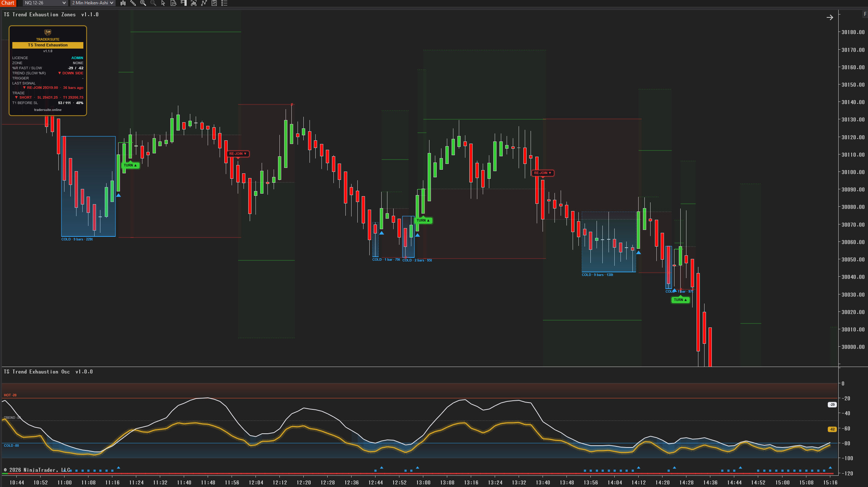868x487 pixels.
Task: Click the yellow -62 oscillator value tag
Action: pos(832,429)
